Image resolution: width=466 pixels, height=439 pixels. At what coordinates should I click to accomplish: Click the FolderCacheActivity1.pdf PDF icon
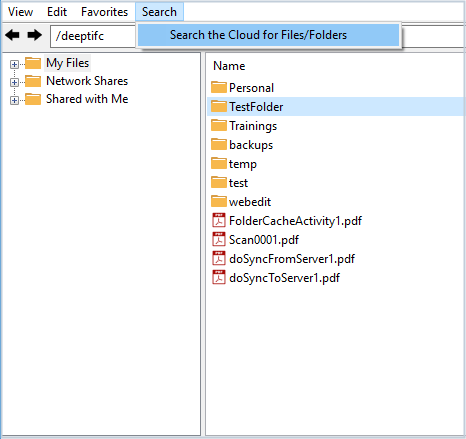point(219,220)
